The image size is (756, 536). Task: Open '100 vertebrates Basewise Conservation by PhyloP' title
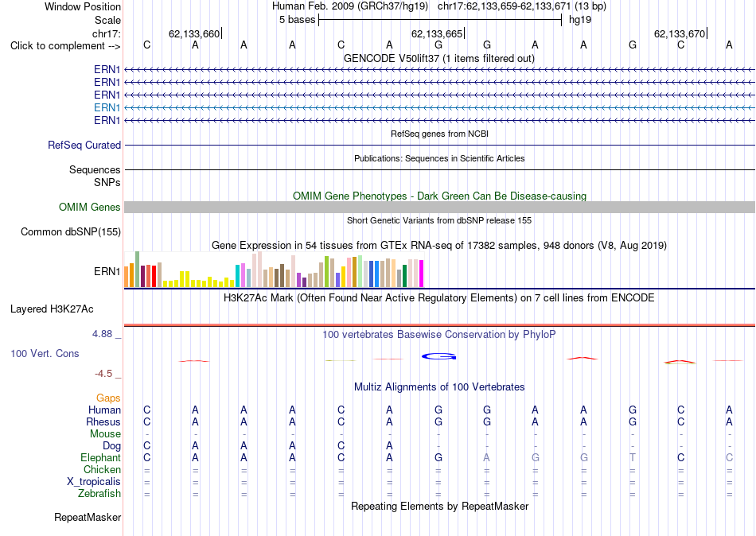click(439, 335)
